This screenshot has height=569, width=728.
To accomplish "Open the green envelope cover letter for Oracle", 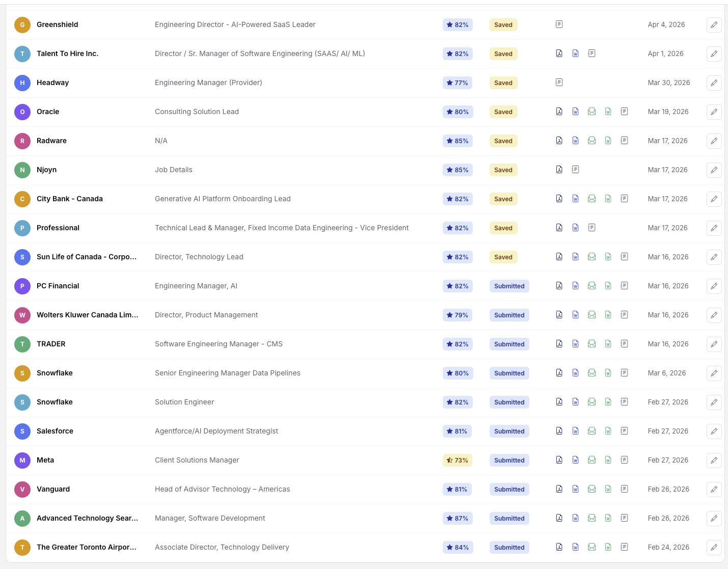I will (591, 112).
